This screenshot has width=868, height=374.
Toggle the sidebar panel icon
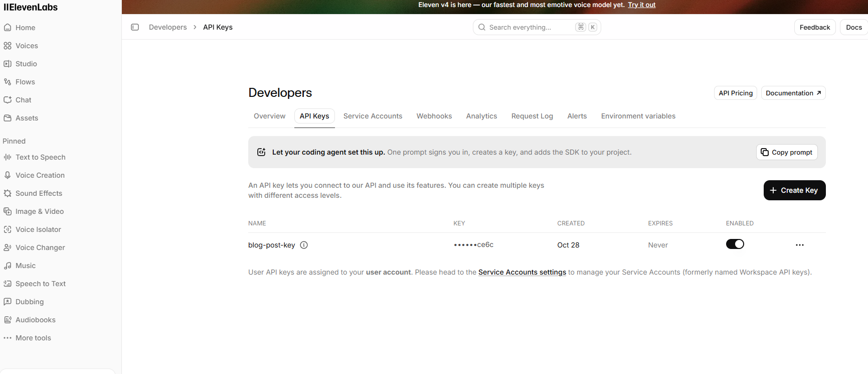coord(135,27)
